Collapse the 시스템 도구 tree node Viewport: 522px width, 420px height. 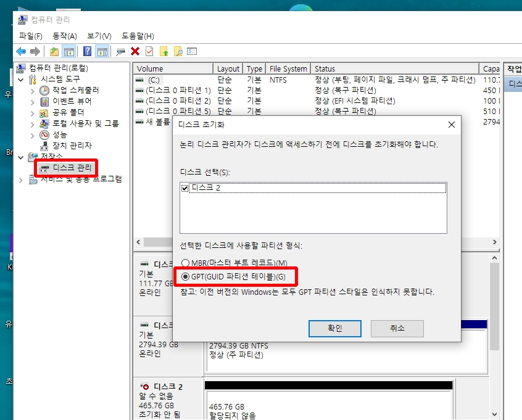[21, 80]
